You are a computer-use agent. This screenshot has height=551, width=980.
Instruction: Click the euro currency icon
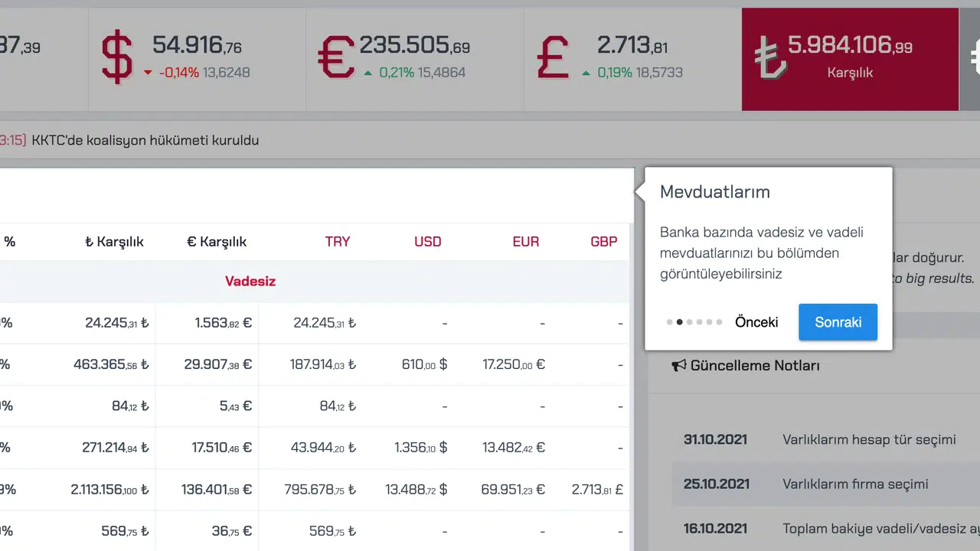[x=336, y=58]
